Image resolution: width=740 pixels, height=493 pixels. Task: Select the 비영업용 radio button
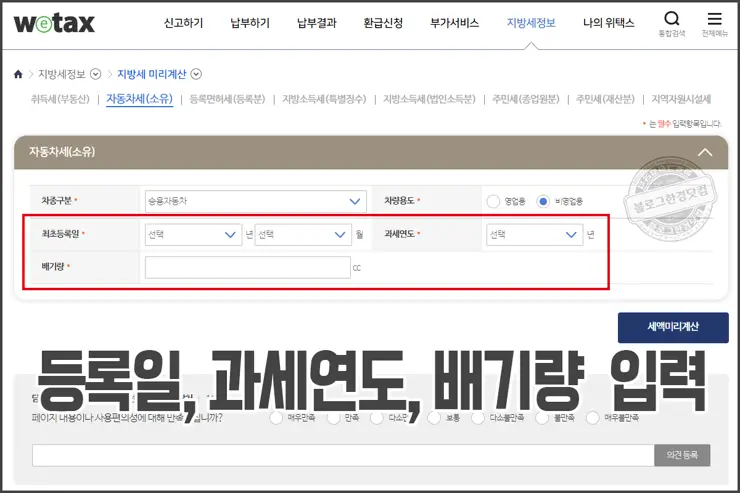tap(543, 201)
